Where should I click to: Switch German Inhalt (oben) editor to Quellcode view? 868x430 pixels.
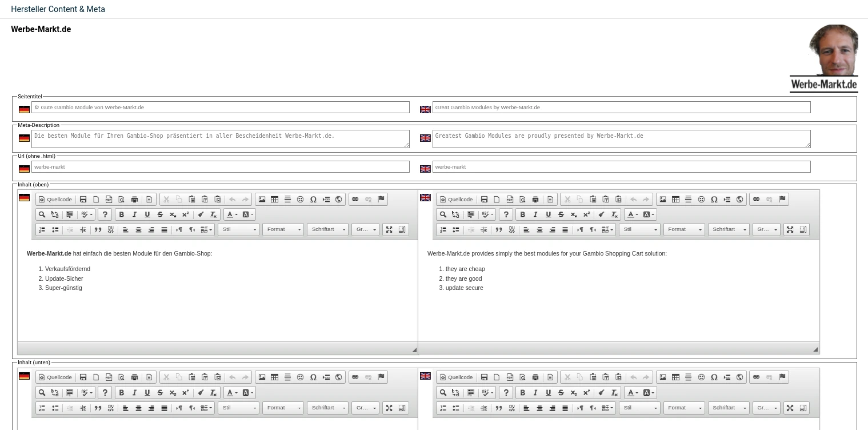point(55,200)
